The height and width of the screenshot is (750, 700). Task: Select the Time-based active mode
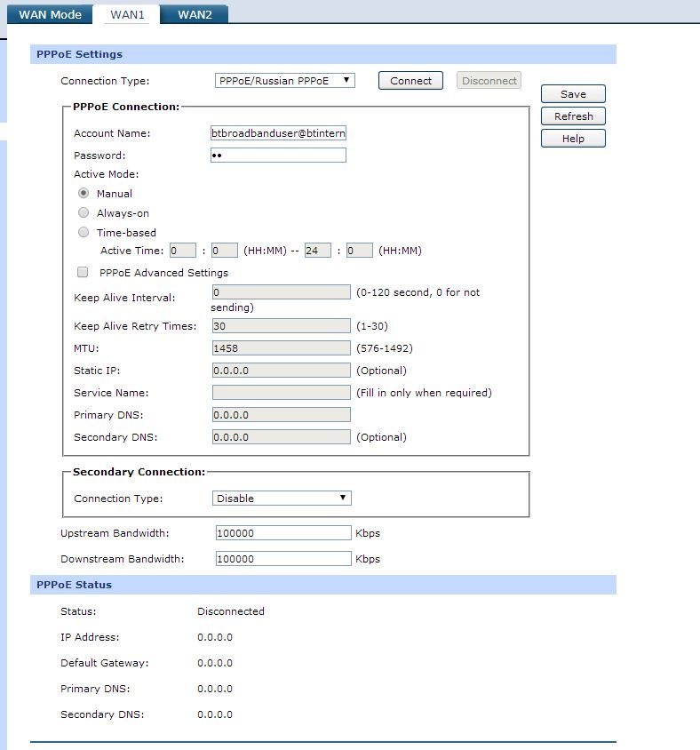pos(84,232)
